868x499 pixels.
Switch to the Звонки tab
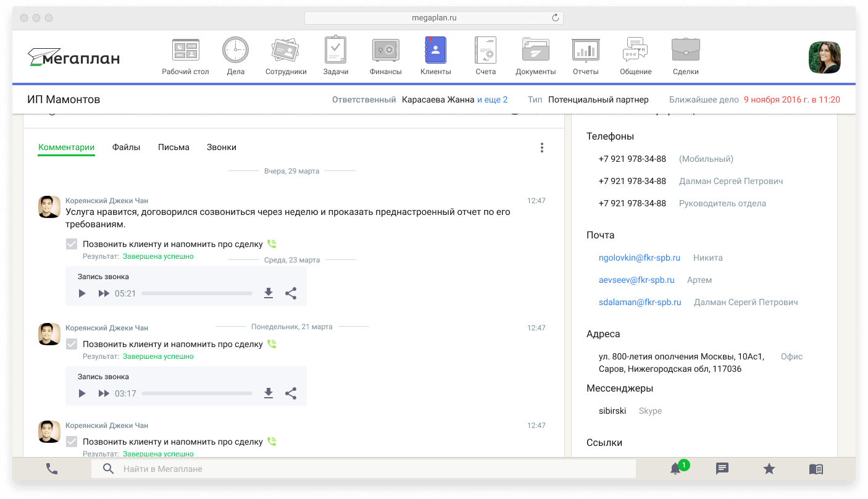[x=221, y=148]
